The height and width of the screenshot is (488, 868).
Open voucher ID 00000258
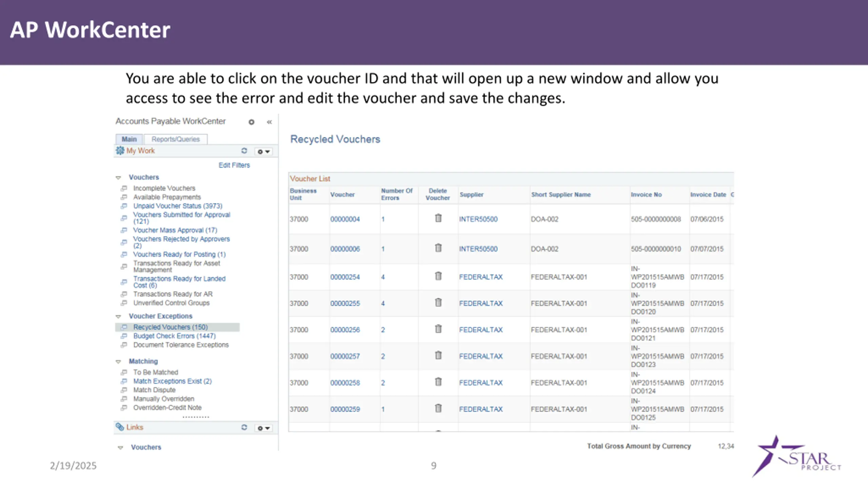point(345,383)
